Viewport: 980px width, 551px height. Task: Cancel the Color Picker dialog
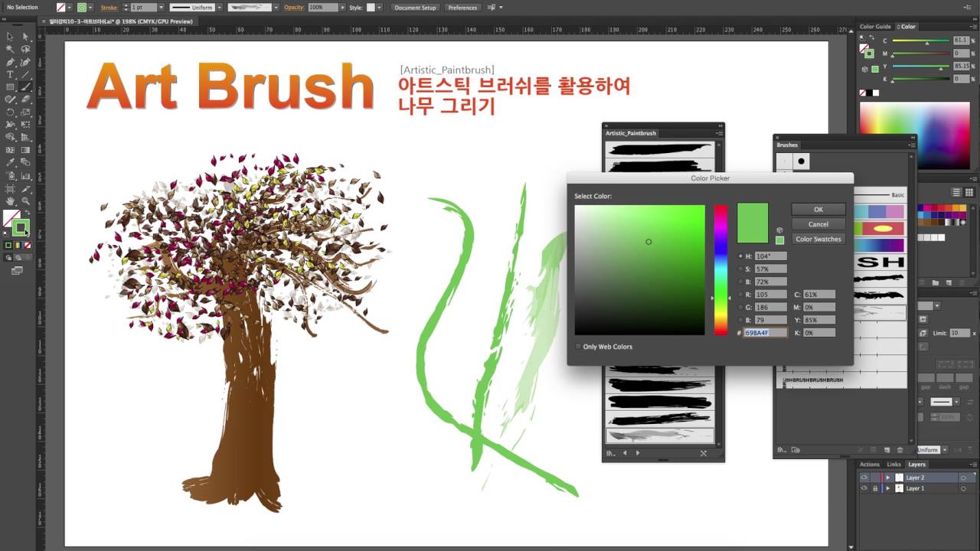pos(818,224)
